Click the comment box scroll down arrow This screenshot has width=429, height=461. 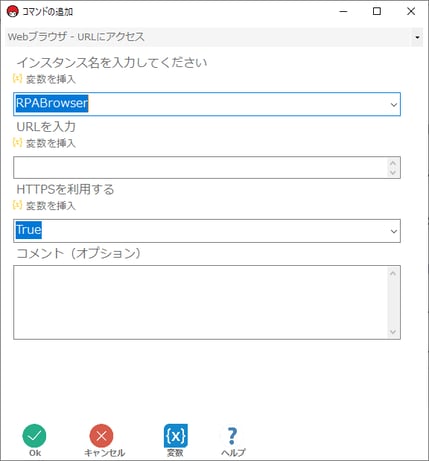tap(393, 332)
